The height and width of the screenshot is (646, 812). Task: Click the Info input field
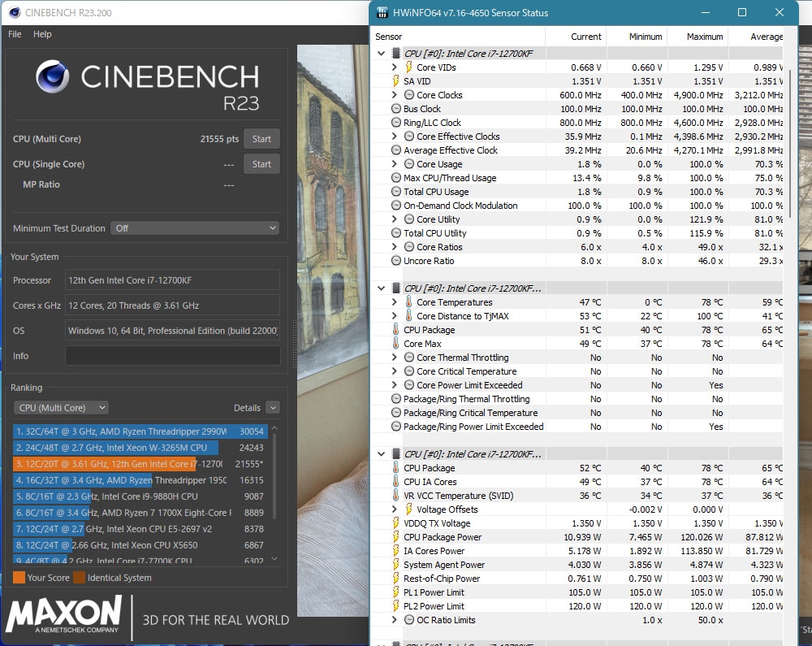pos(172,356)
